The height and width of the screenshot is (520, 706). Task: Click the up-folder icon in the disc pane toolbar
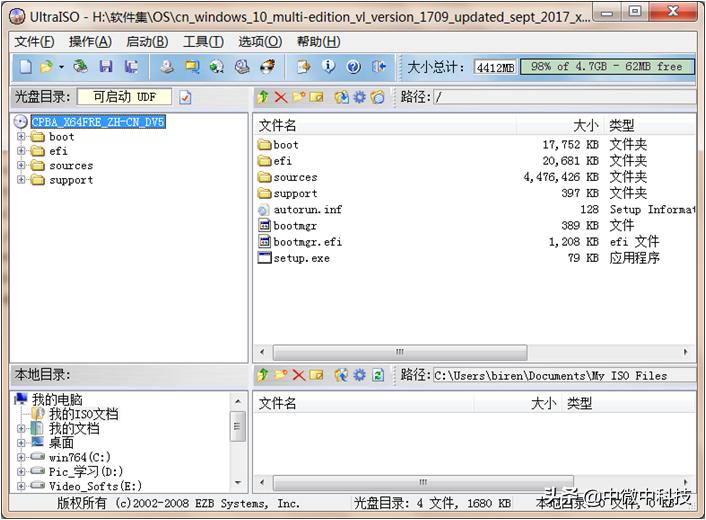coord(262,97)
